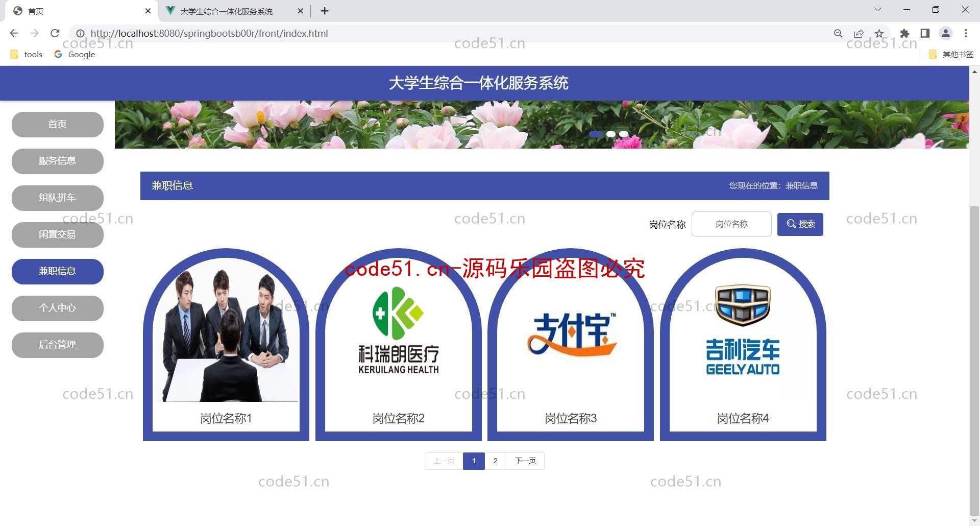The height and width of the screenshot is (526, 980).
Task: Close the 大学生综合一体化服务系统 tab
Action: click(300, 11)
